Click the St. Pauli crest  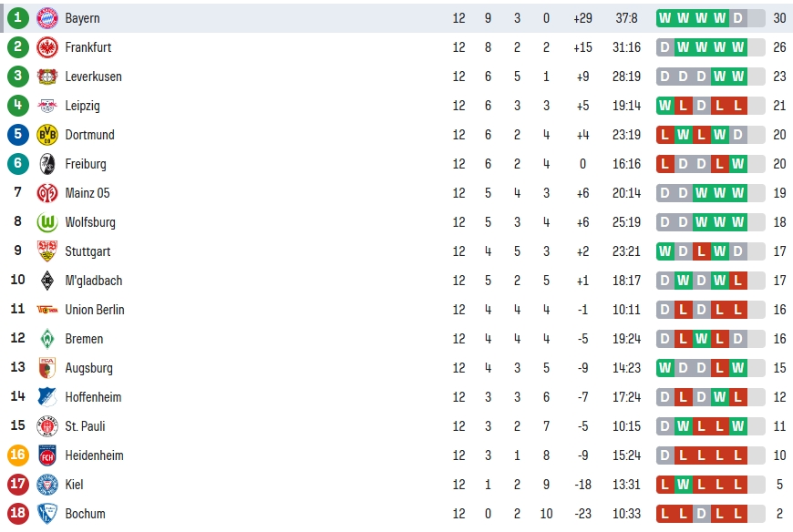click(47, 426)
